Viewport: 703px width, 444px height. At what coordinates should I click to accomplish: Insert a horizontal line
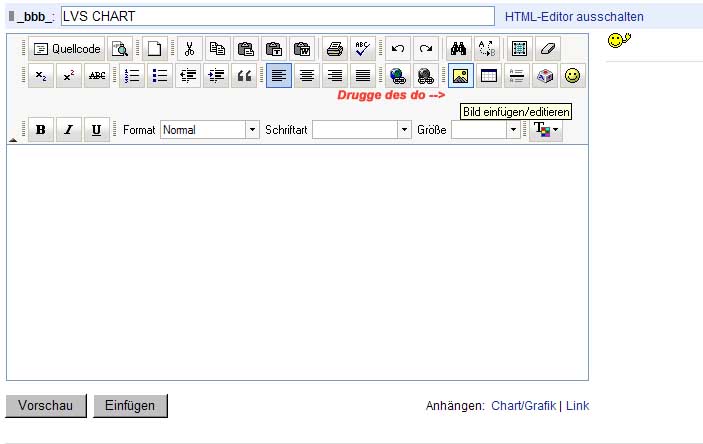pos(516,76)
